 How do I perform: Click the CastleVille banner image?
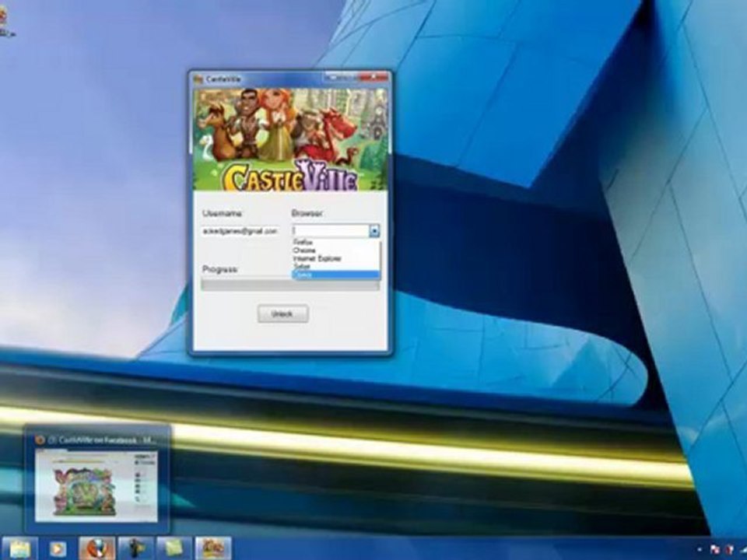pos(290,139)
